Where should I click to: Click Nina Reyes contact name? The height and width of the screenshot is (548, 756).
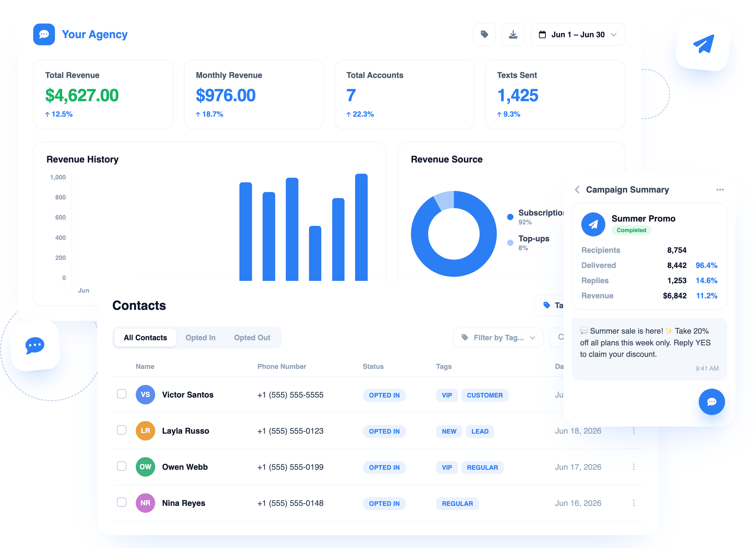click(183, 503)
